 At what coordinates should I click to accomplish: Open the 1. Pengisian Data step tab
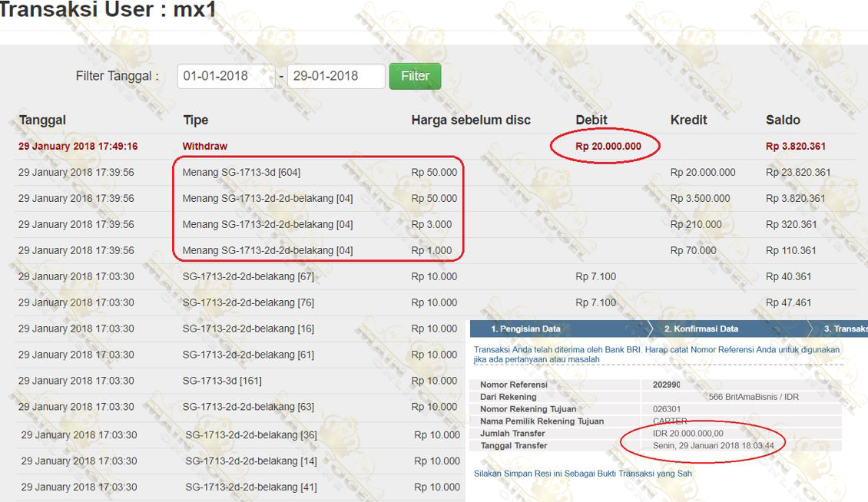[525, 329]
